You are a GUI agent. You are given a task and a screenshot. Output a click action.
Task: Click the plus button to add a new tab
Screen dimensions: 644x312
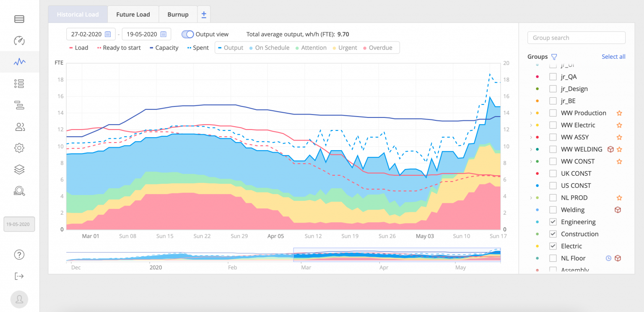(x=204, y=14)
